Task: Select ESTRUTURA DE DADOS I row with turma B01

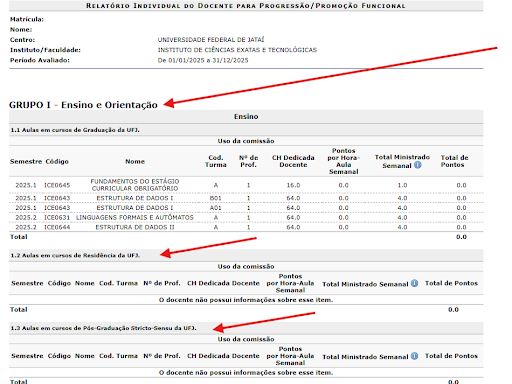Action: (x=246, y=198)
